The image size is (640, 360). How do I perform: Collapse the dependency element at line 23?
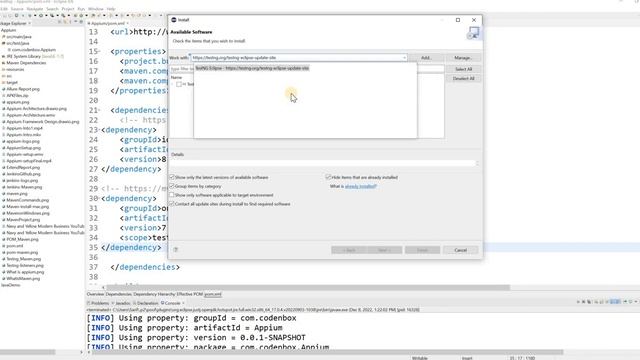(x=100, y=130)
